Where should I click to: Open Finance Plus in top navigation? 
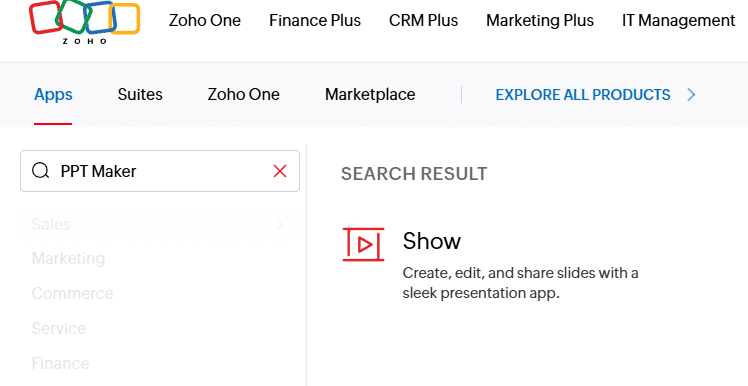[x=315, y=21]
